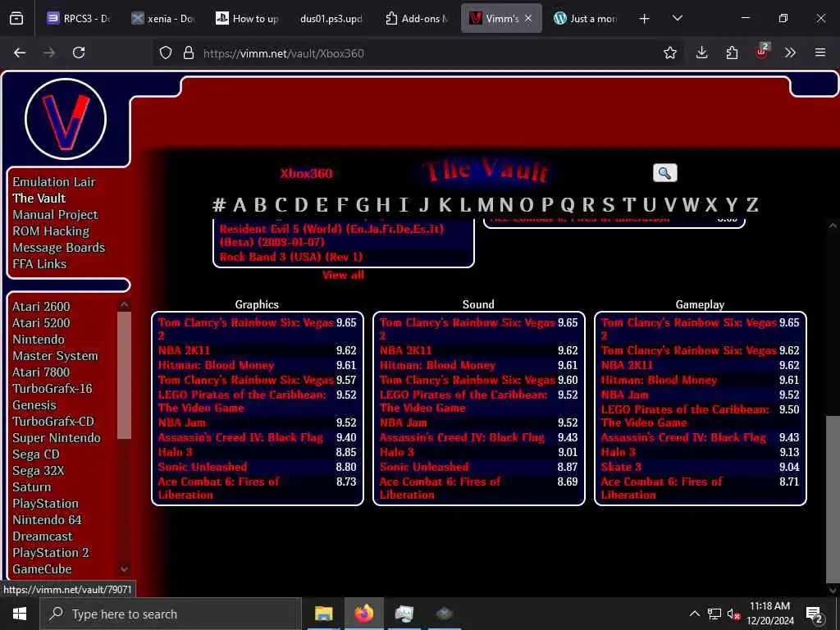The width and height of the screenshot is (840, 630).
Task: Open the Firefox application menu
Action: (820, 52)
